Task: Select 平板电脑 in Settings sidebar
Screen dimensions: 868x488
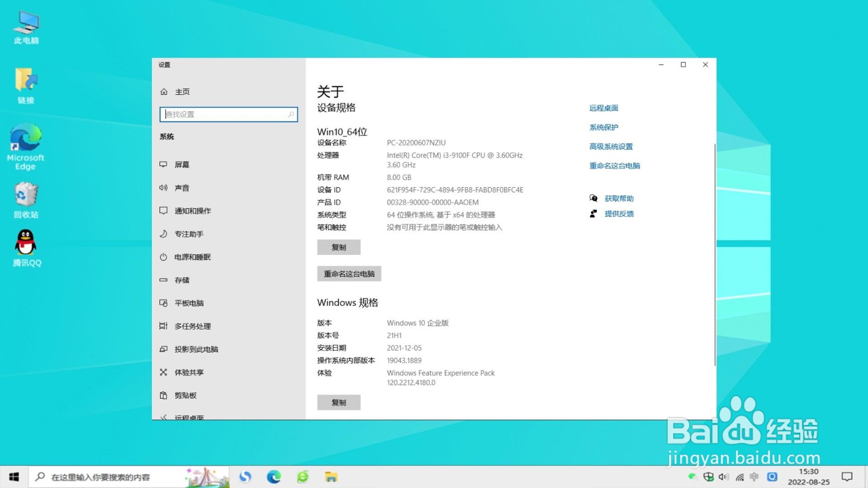Action: pos(228,303)
